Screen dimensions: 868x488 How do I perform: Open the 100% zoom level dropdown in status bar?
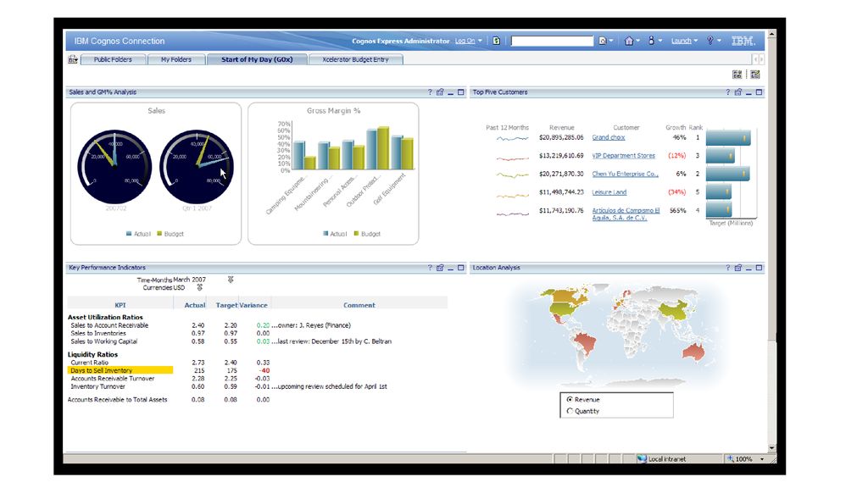pyautogui.click(x=762, y=459)
